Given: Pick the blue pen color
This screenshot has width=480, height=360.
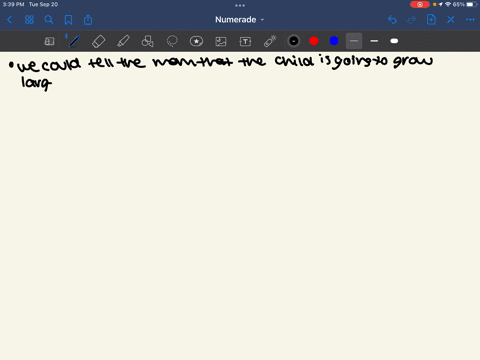Looking at the screenshot, I should [334, 41].
